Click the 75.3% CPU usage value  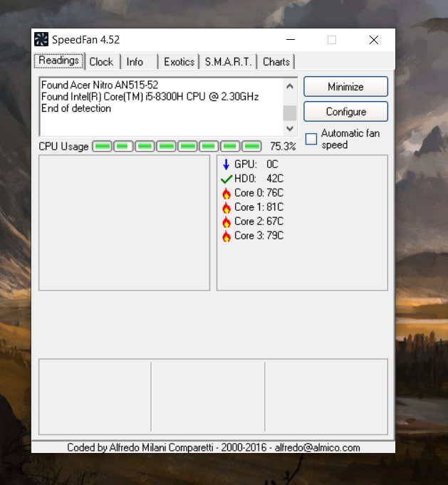(283, 146)
